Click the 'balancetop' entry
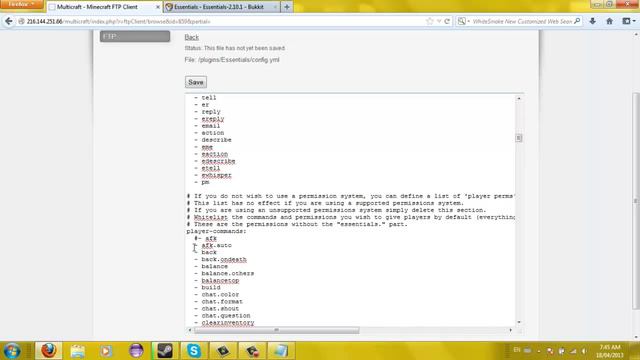The width and height of the screenshot is (640, 360). coord(220,281)
